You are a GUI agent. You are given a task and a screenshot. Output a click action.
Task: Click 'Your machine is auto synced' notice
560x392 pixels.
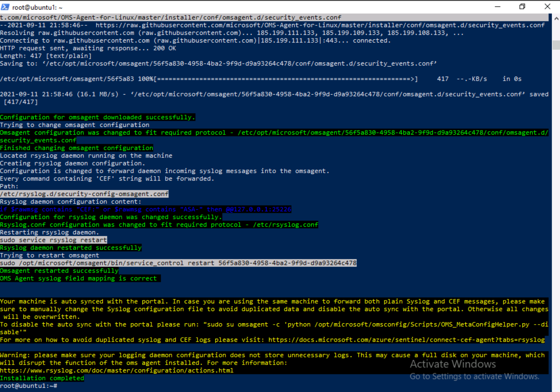pyautogui.click(x=274, y=309)
